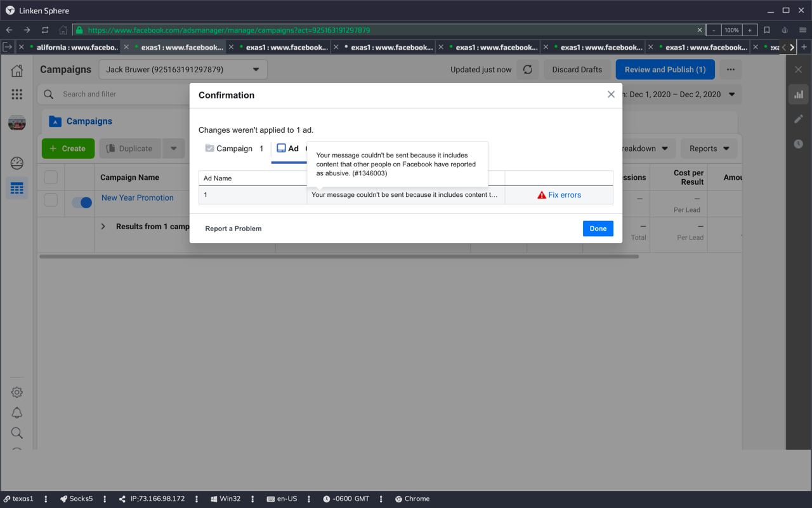
Task: Click the Search and filter field
Action: [x=113, y=94]
